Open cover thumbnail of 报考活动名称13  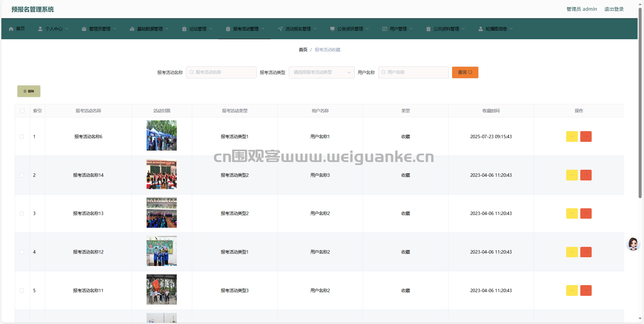pos(162,213)
